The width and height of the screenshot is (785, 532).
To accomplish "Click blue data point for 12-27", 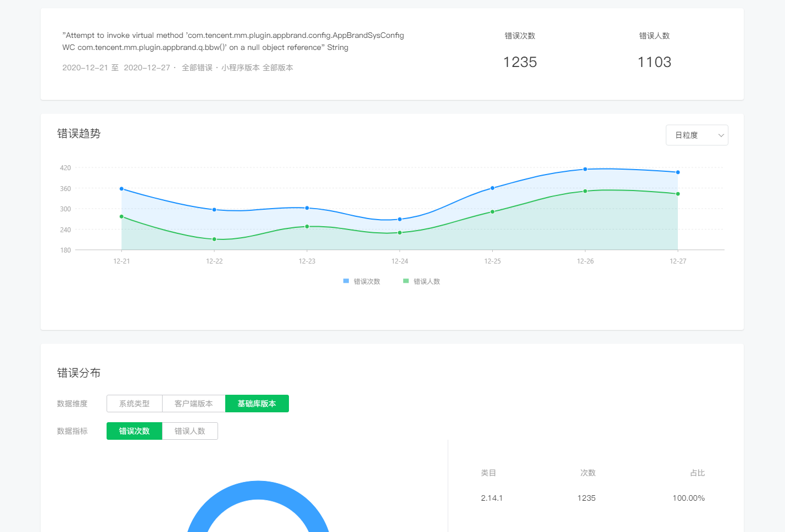I will click(678, 172).
